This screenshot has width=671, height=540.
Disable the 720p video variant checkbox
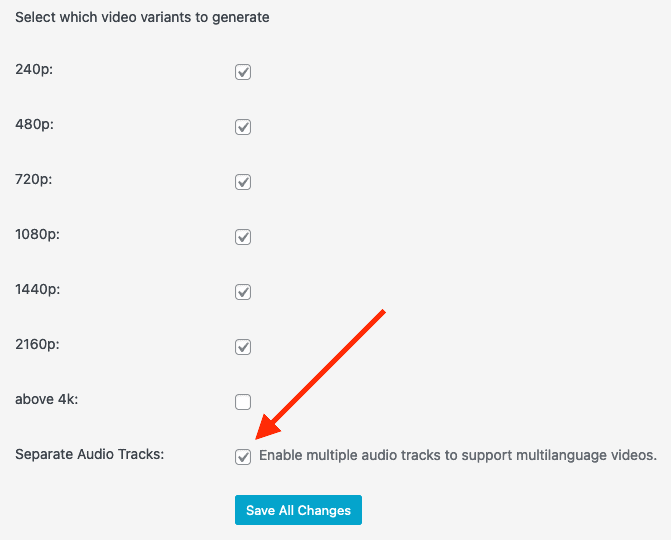(243, 182)
